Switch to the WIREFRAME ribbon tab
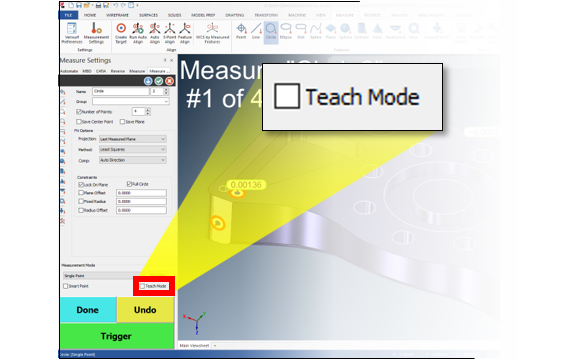The height and width of the screenshot is (360, 578). 117,15
